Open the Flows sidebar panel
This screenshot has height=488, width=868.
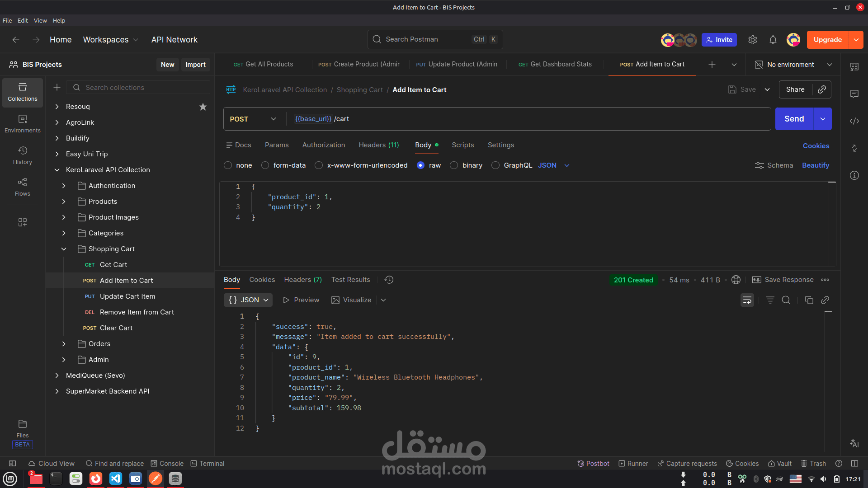point(22,187)
